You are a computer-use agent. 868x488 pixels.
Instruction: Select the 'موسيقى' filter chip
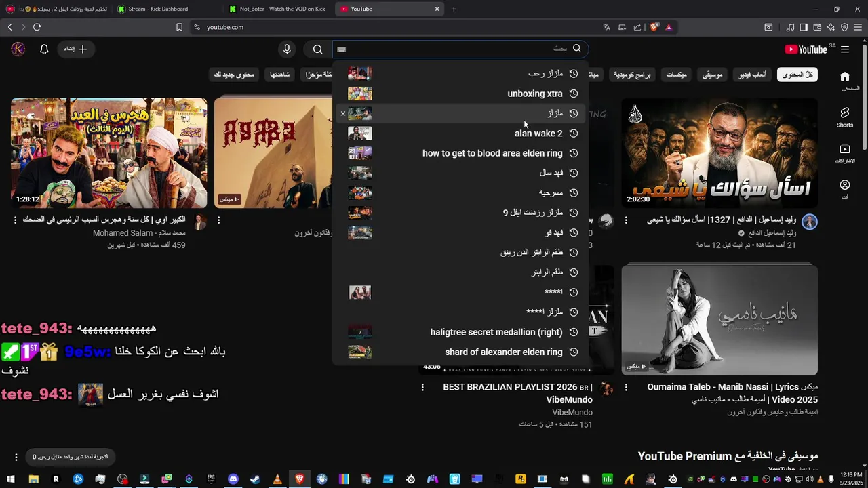coord(711,75)
